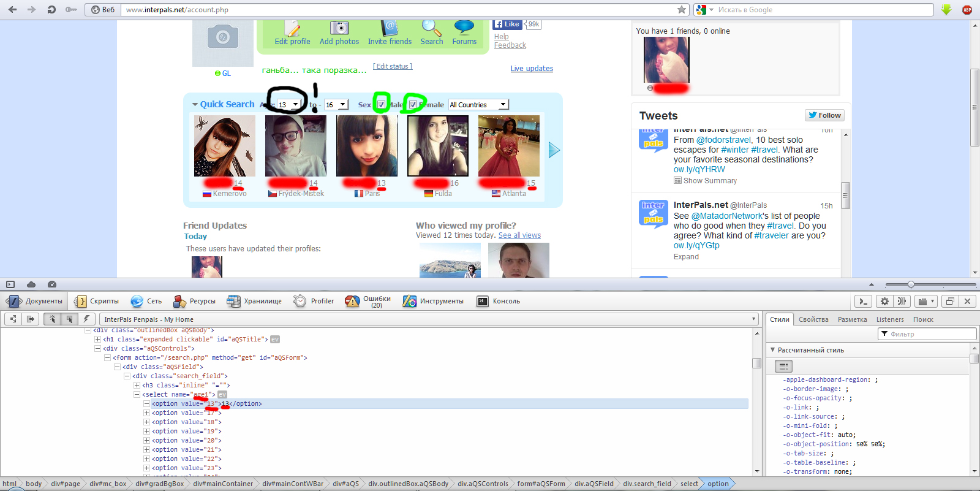Viewport: 980px width, 491px height.
Task: Open InterPals Penpals - My Home document dropdown
Action: pyautogui.click(x=430, y=319)
